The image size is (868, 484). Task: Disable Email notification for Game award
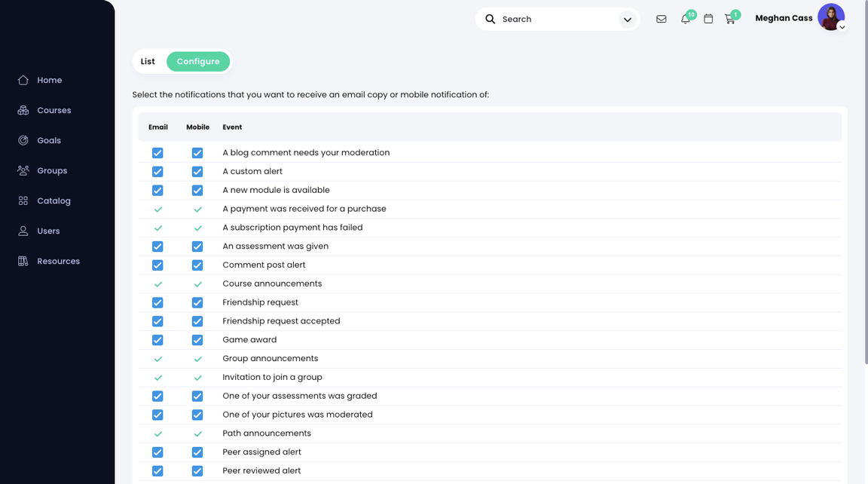157,339
